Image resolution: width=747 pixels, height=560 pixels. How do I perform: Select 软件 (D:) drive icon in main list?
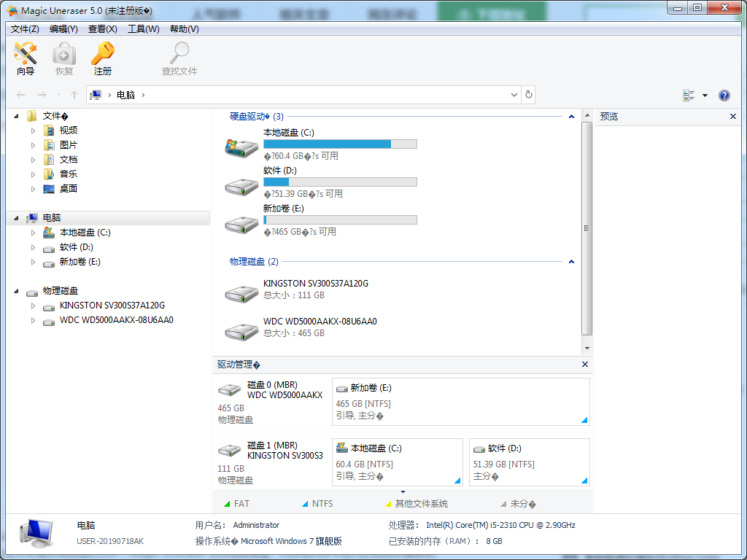pyautogui.click(x=241, y=186)
